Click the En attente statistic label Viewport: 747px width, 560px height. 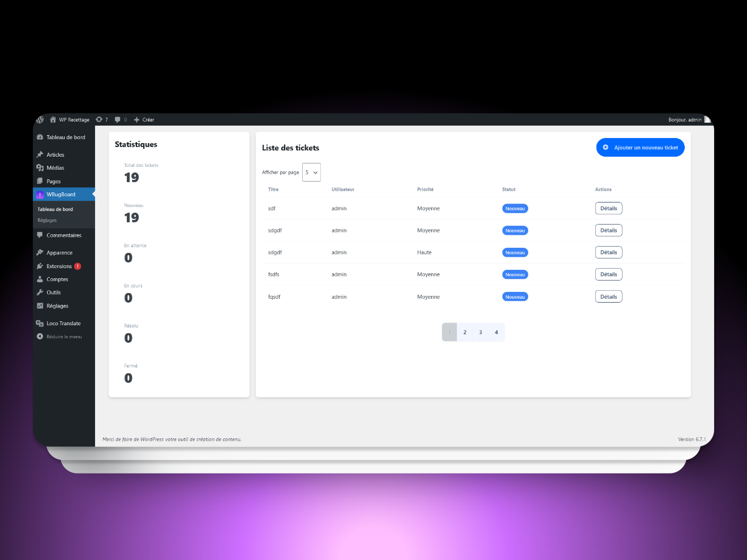click(x=135, y=246)
